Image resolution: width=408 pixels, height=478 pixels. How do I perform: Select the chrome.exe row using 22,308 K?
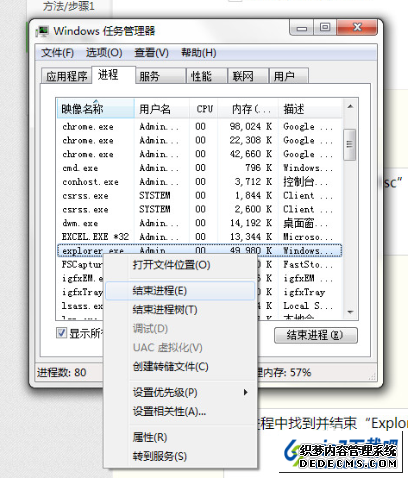coord(199,140)
